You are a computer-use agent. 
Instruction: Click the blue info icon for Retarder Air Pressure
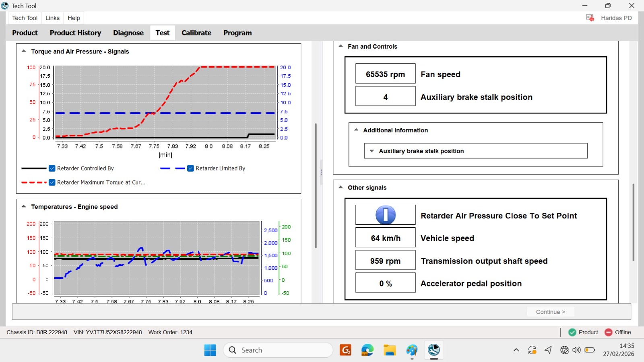(x=385, y=215)
